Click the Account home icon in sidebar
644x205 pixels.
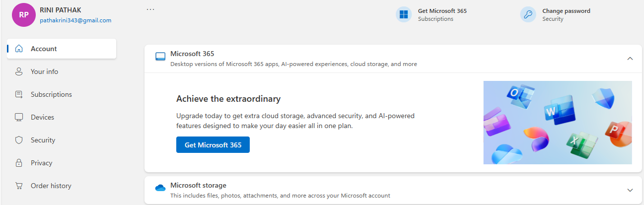tap(19, 49)
